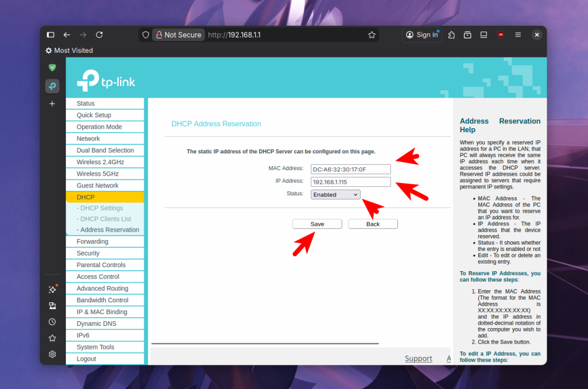Click the Support link at bottom
The width and height of the screenshot is (588, 389).
(418, 359)
